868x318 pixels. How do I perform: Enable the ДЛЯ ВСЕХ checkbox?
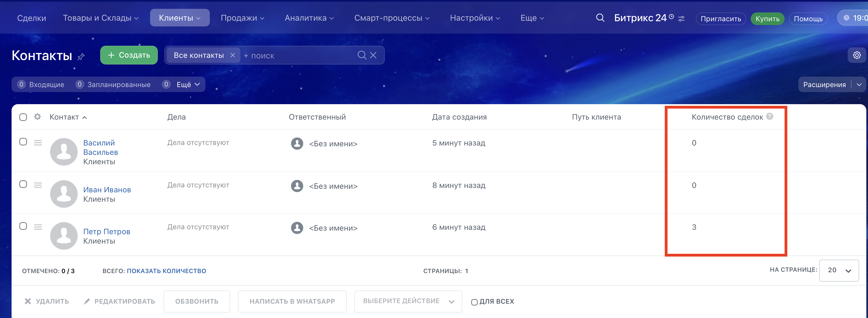pyautogui.click(x=474, y=302)
